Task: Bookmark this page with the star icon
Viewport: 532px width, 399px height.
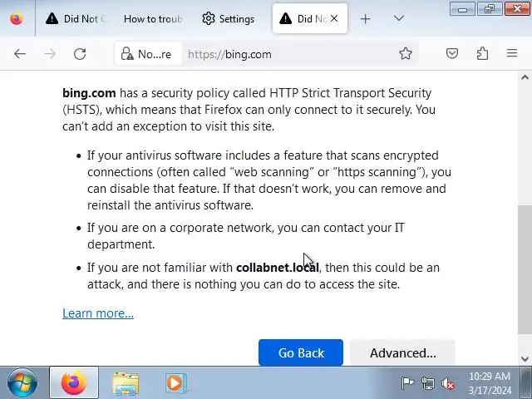Action: [x=406, y=54]
